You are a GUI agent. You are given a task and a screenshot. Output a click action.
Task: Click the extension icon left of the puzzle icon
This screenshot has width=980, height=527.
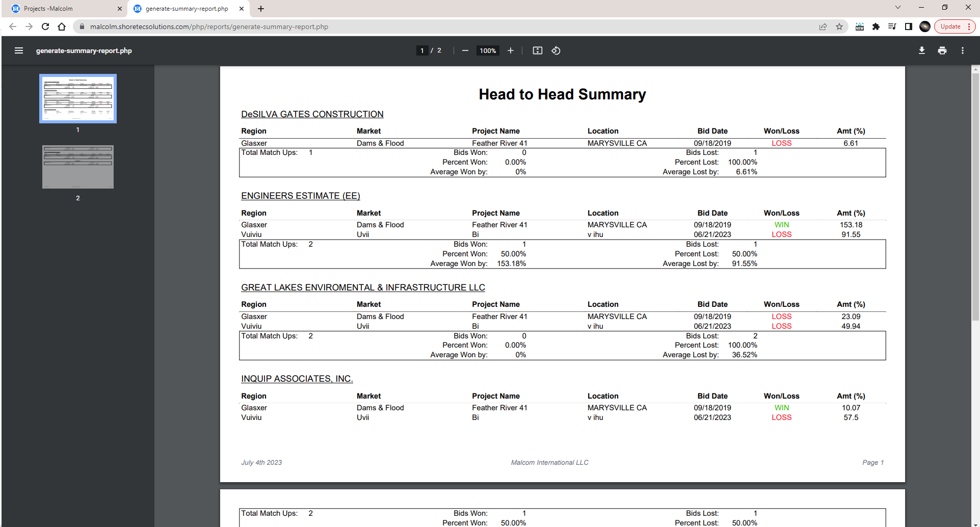(x=859, y=27)
